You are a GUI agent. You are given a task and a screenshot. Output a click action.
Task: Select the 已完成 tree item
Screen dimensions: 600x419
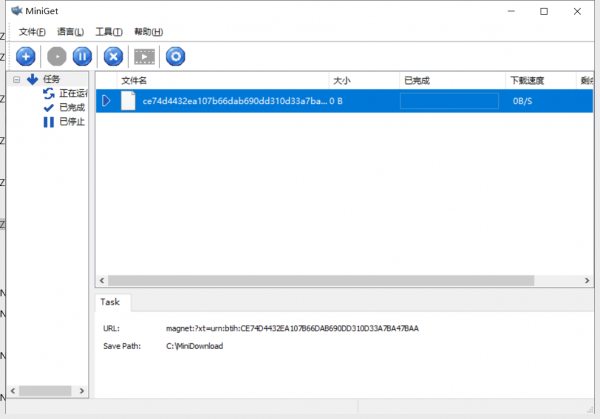point(72,108)
